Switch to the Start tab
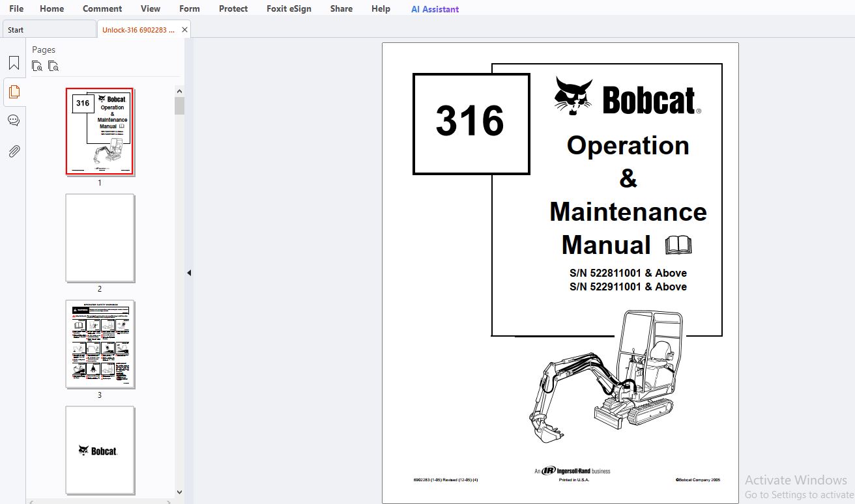Image resolution: width=855 pixels, height=504 pixels. click(x=49, y=29)
